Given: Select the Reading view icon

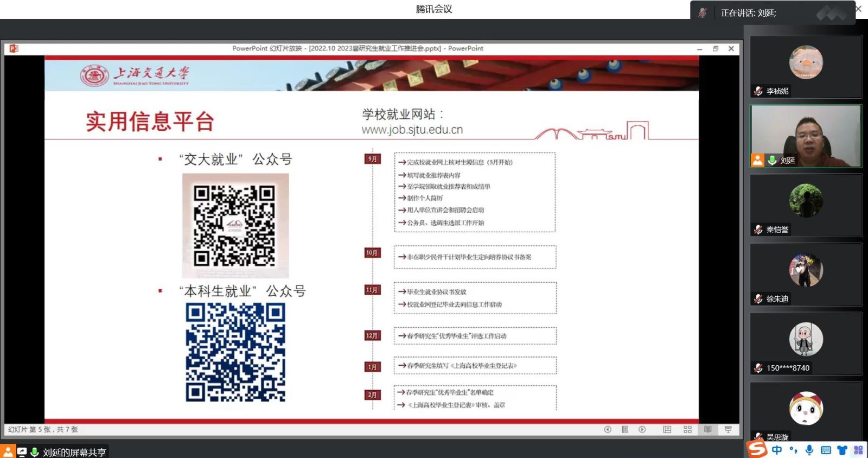Looking at the screenshot, I should (x=708, y=429).
